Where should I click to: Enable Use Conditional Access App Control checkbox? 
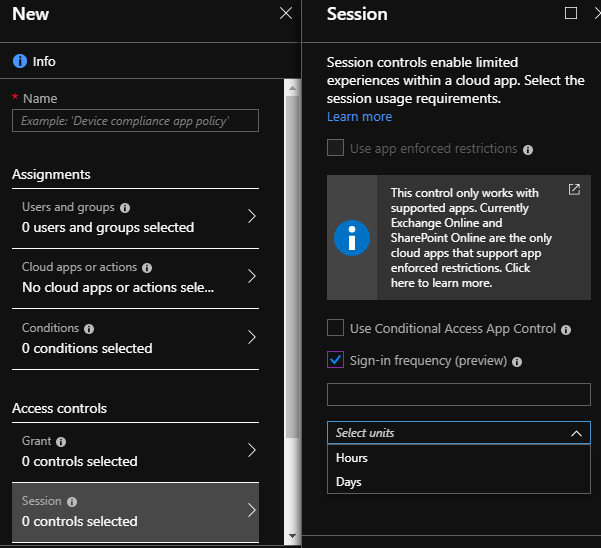336,328
